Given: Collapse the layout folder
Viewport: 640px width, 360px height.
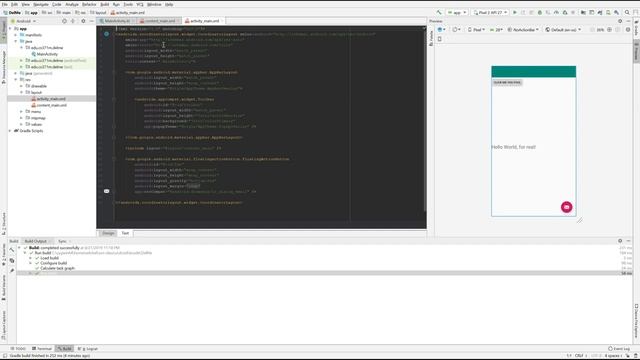Looking at the screenshot, I should pos(22,93).
